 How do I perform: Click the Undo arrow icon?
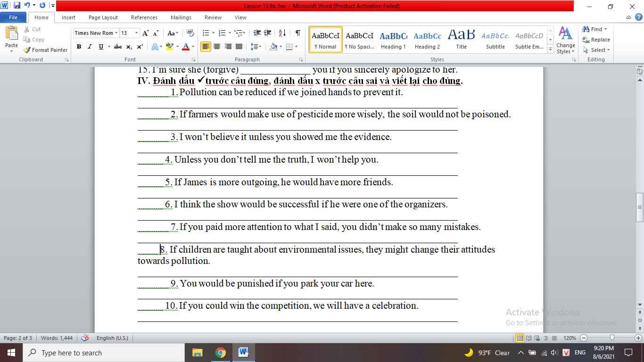[x=27, y=6]
